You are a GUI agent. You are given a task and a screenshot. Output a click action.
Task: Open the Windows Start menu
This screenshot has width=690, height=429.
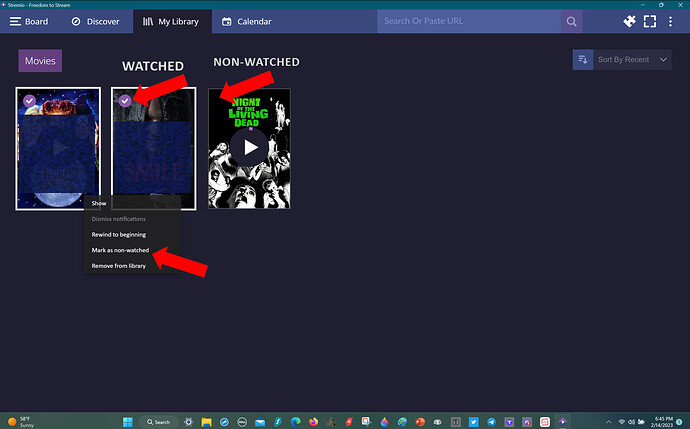tap(128, 422)
